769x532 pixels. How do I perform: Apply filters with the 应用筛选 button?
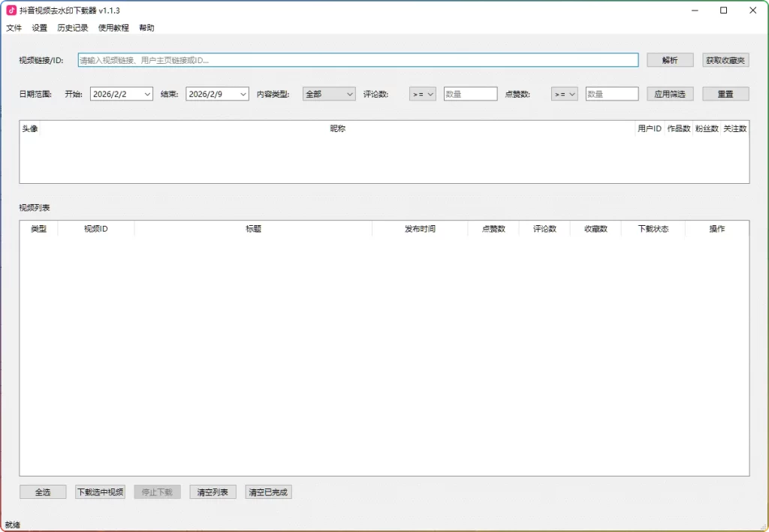[669, 94]
